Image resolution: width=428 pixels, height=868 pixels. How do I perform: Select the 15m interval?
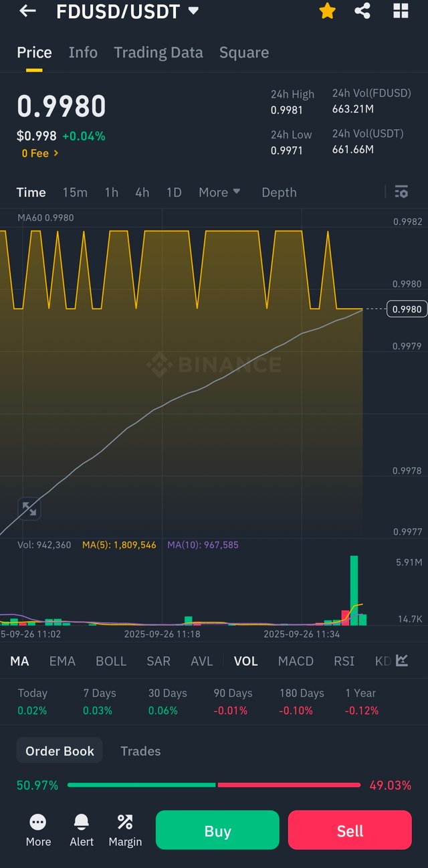click(x=75, y=192)
